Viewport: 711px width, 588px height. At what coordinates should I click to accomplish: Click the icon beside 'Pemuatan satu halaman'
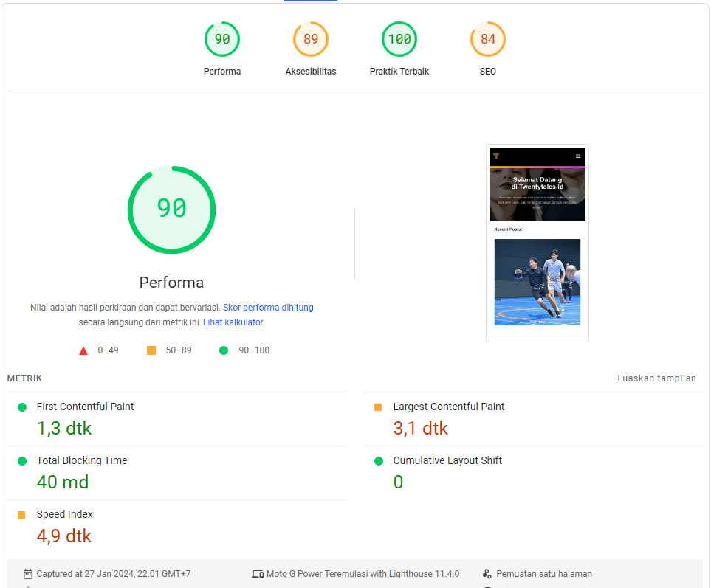pos(487,574)
